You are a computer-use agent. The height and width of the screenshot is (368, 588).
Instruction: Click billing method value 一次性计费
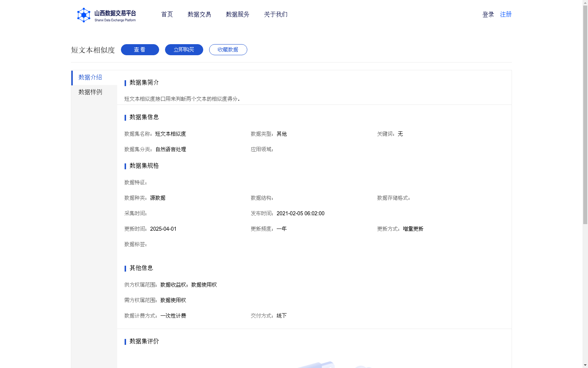173,316
